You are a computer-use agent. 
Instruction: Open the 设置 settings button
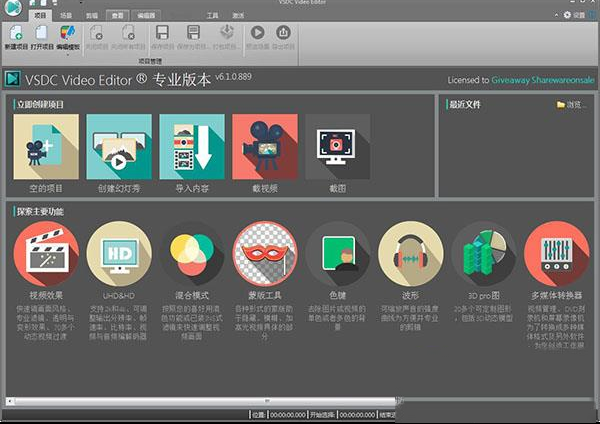(x=572, y=17)
